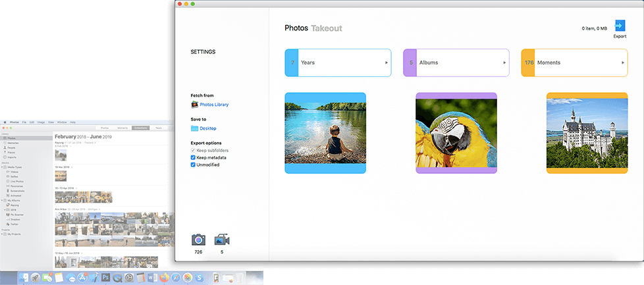Collapse the Media Types group
Viewport: 644px width, 285px height.
(2, 167)
